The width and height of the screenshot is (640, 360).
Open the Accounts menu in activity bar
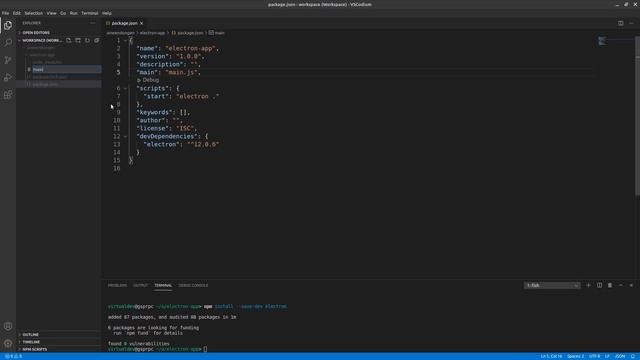tap(8, 326)
